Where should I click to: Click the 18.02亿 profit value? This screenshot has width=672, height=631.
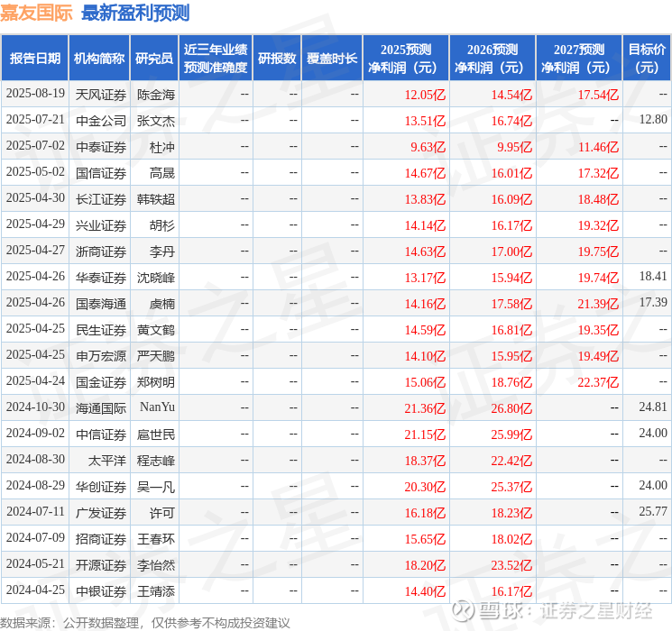click(x=511, y=539)
